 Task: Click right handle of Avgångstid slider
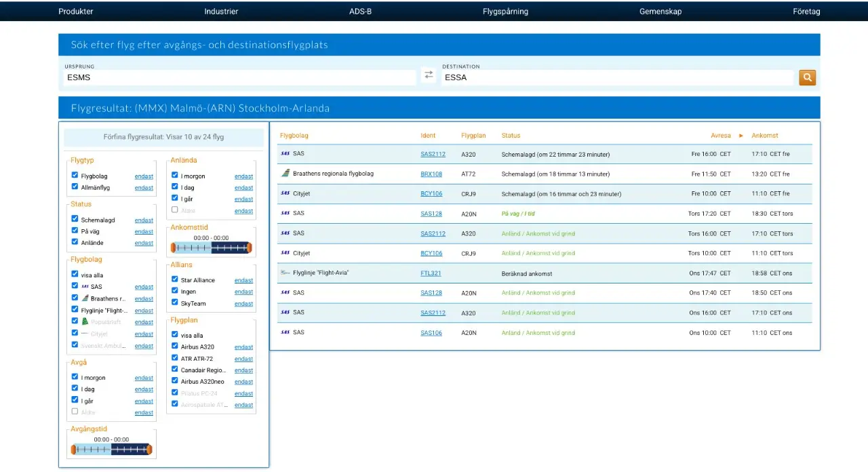pyautogui.click(x=149, y=450)
